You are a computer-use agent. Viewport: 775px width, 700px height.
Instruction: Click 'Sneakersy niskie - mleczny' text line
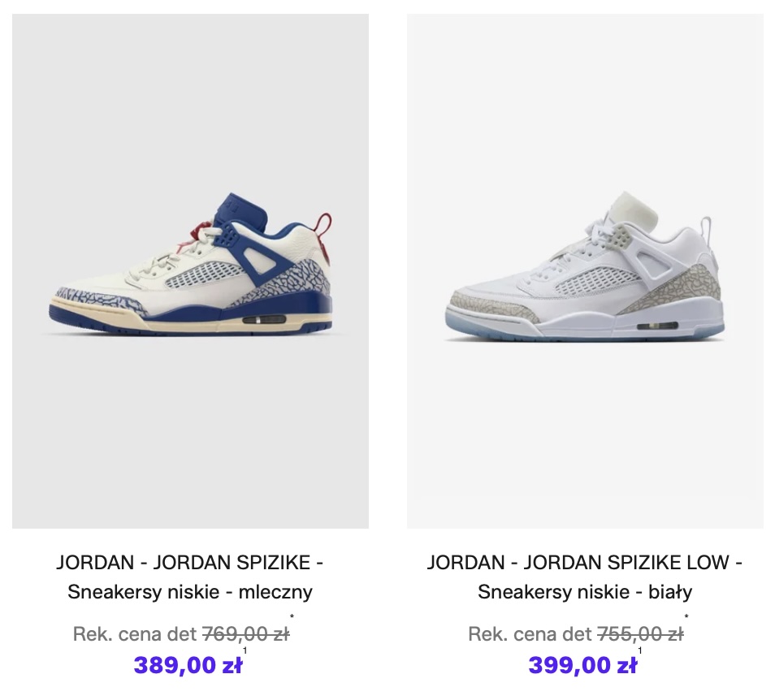coord(190,592)
